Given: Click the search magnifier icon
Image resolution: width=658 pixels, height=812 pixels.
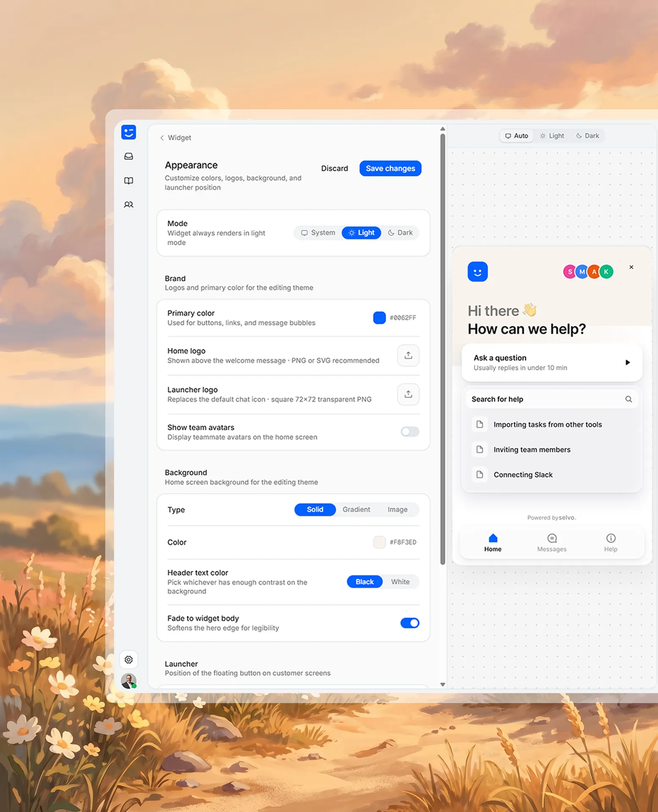Looking at the screenshot, I should 628,399.
